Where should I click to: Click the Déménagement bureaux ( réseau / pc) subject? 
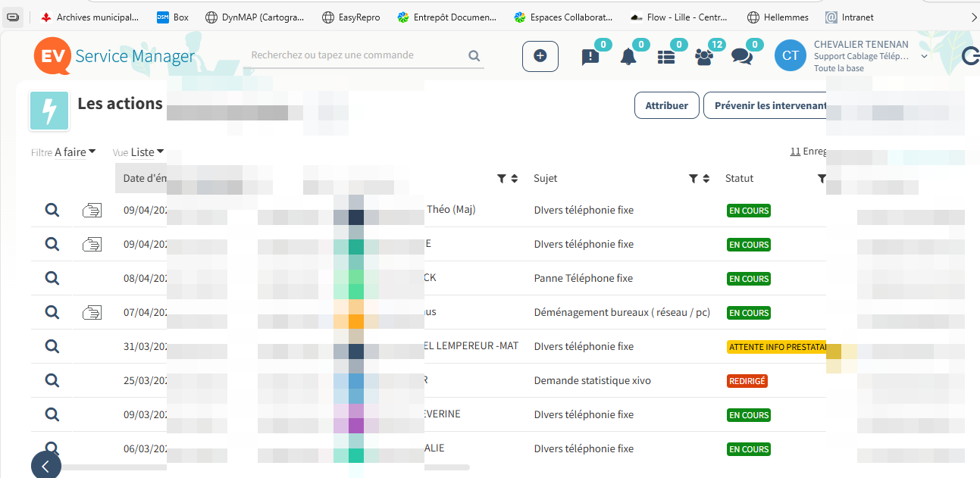click(622, 312)
